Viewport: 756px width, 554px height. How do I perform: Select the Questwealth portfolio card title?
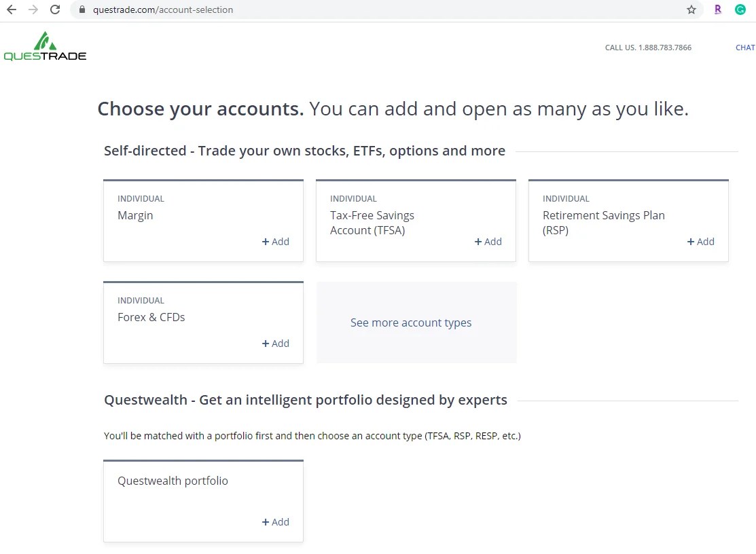coord(173,481)
